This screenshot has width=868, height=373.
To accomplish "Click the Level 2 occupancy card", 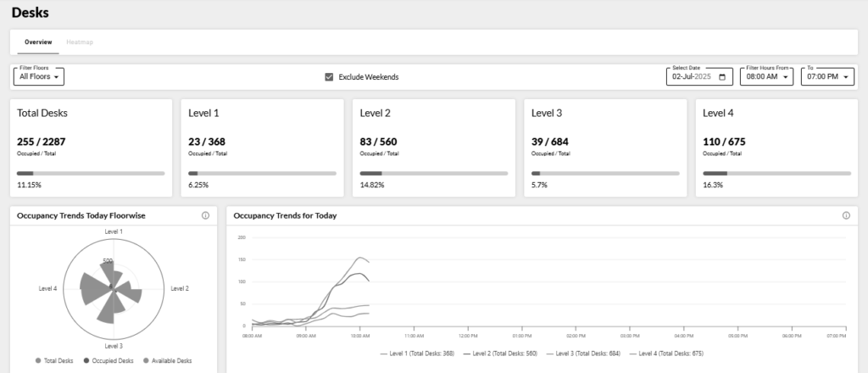I will tap(433, 148).
